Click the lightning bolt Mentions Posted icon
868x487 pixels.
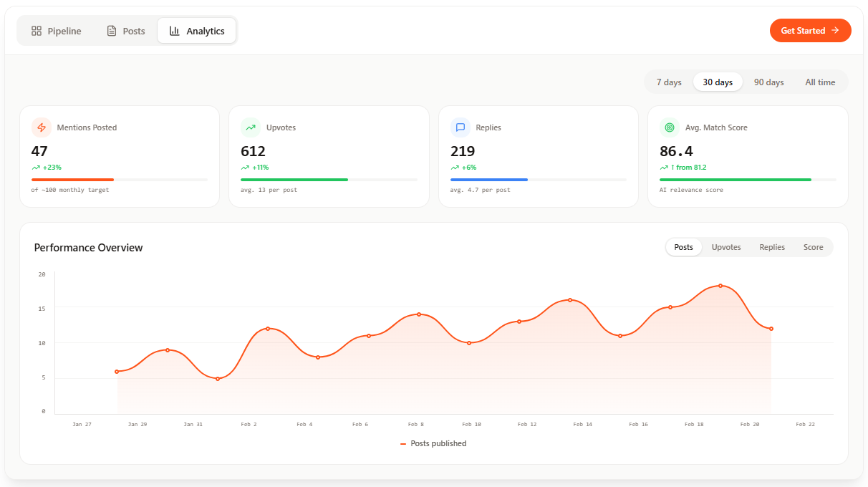click(42, 127)
